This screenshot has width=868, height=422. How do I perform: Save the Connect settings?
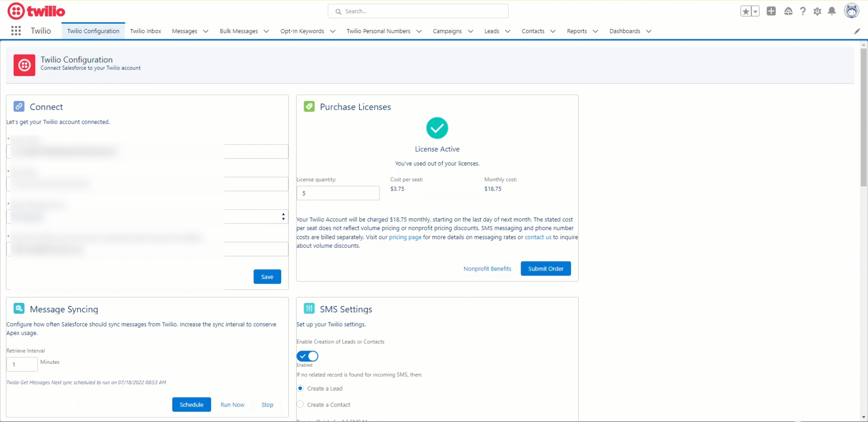pos(267,276)
